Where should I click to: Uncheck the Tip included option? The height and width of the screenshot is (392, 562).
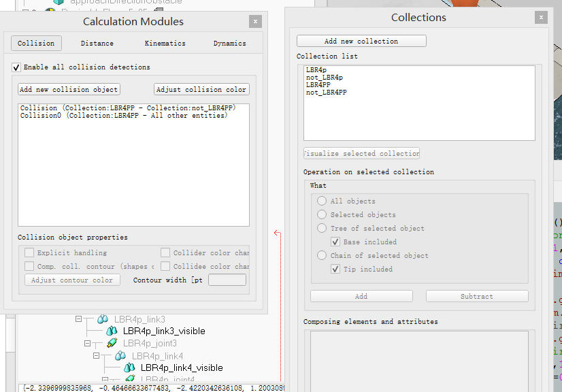(x=335, y=269)
